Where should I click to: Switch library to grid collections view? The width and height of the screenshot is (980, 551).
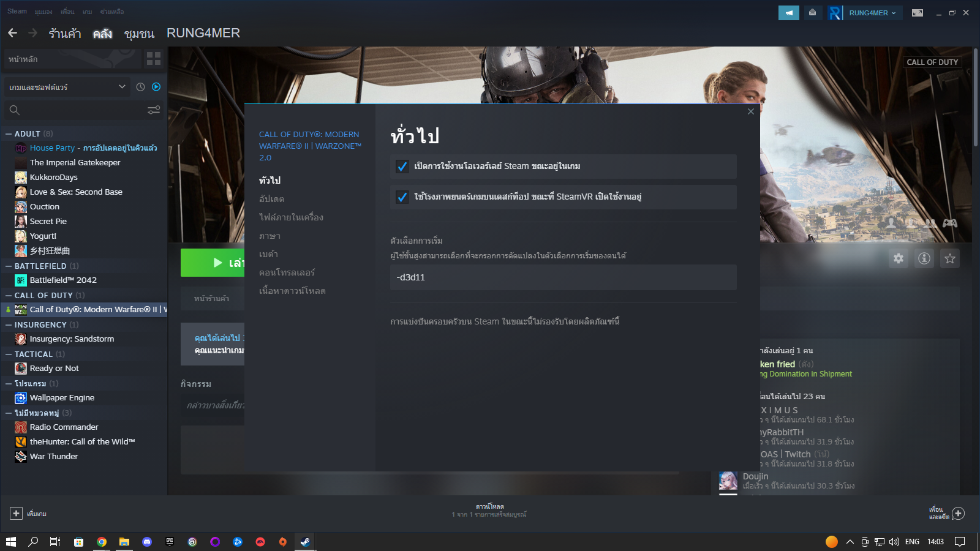pyautogui.click(x=154, y=59)
